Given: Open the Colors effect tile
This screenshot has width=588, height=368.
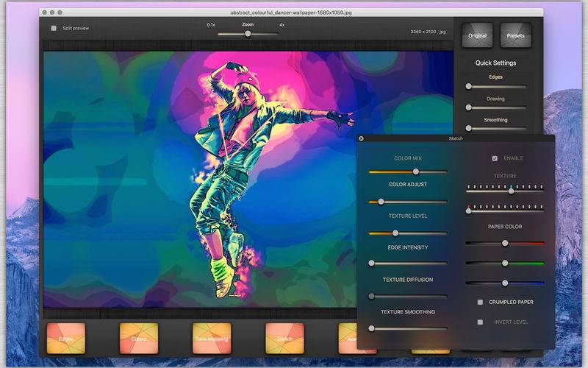Looking at the screenshot, I should [139, 339].
